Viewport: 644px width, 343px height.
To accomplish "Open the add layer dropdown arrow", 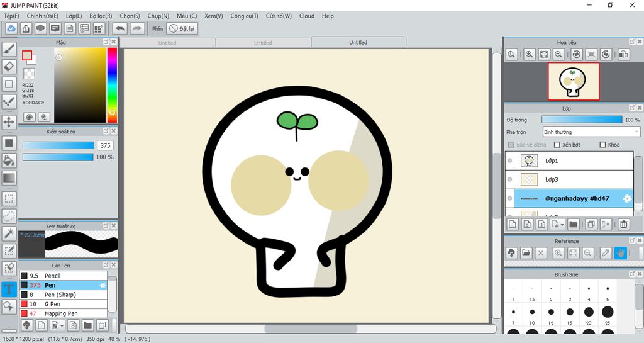I will click(562, 224).
